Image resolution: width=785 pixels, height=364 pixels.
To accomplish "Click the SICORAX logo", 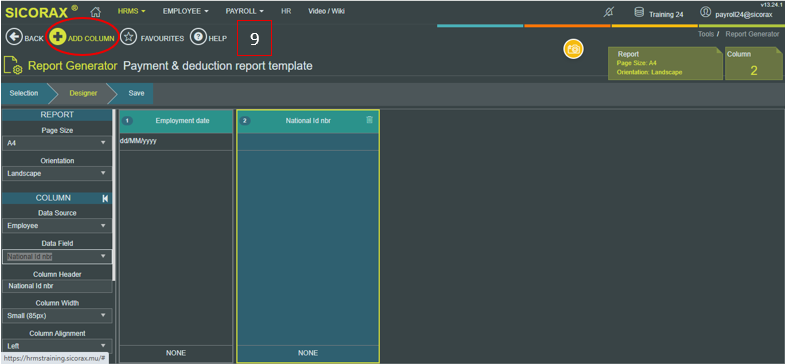I will tap(42, 12).
